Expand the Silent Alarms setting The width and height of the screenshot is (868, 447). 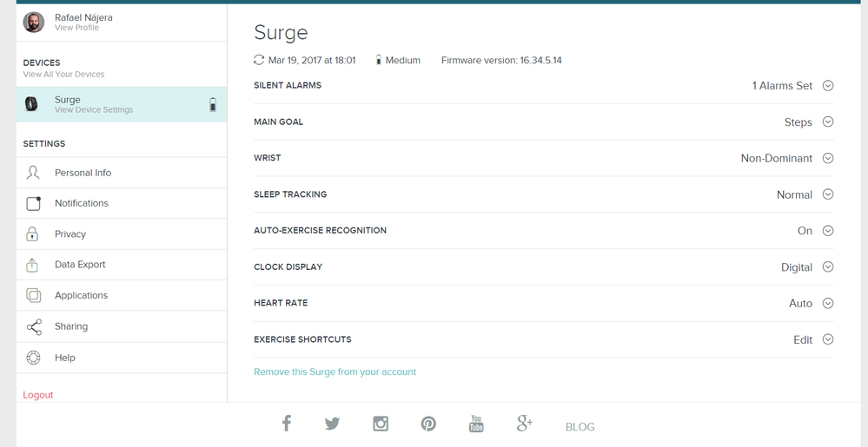[x=828, y=86]
